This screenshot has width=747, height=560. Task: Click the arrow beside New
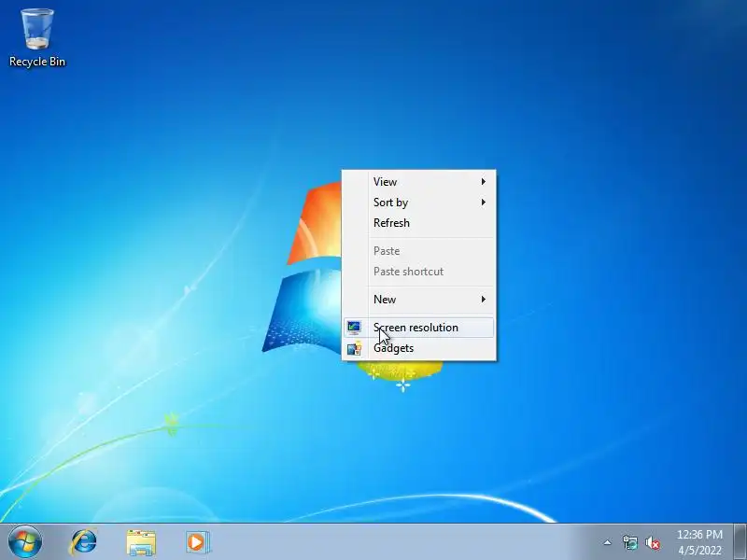click(x=483, y=299)
